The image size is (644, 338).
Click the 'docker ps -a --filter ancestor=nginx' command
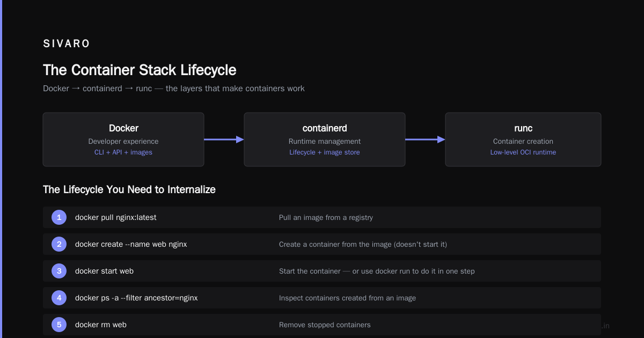136,298
